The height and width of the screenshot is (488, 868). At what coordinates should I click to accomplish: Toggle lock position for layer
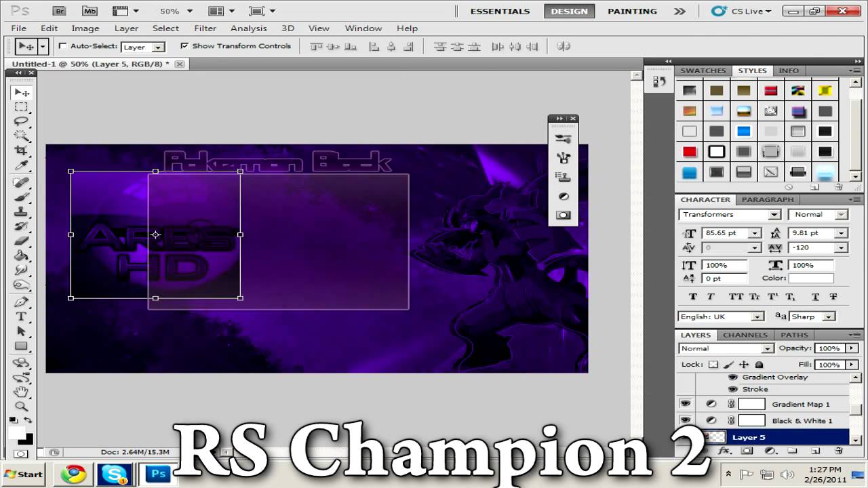(x=744, y=365)
